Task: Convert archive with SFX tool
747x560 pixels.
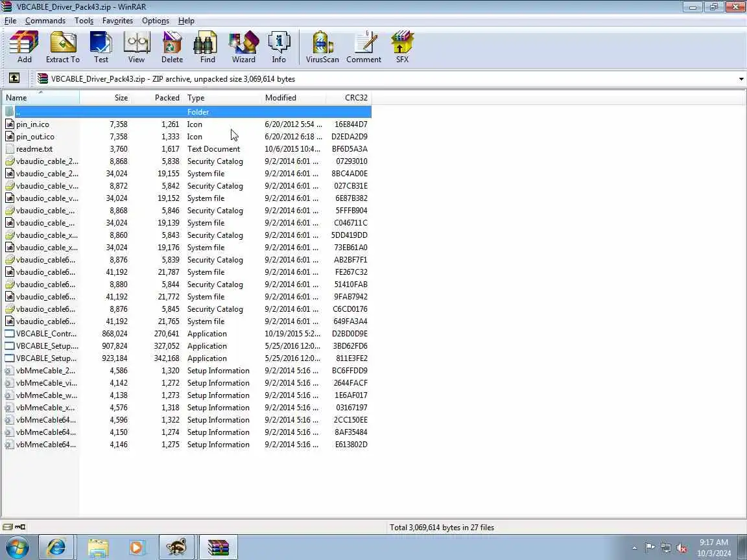Action: [x=402, y=47]
